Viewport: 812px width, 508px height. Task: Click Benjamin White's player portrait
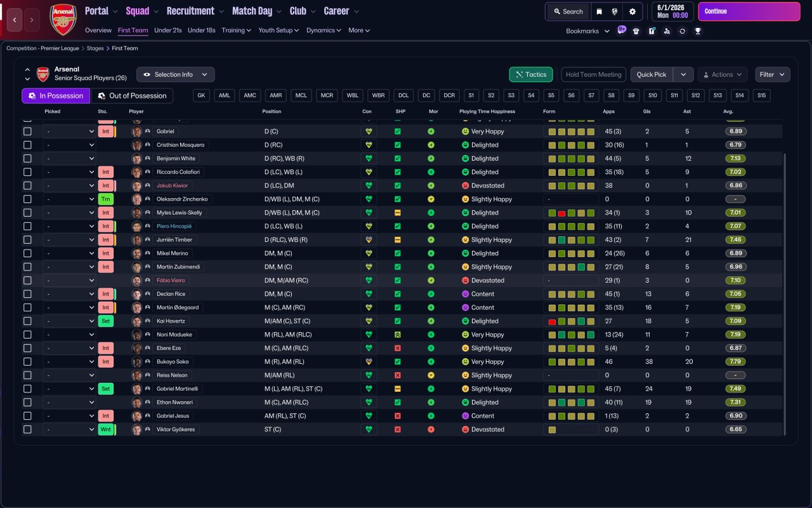(x=136, y=159)
